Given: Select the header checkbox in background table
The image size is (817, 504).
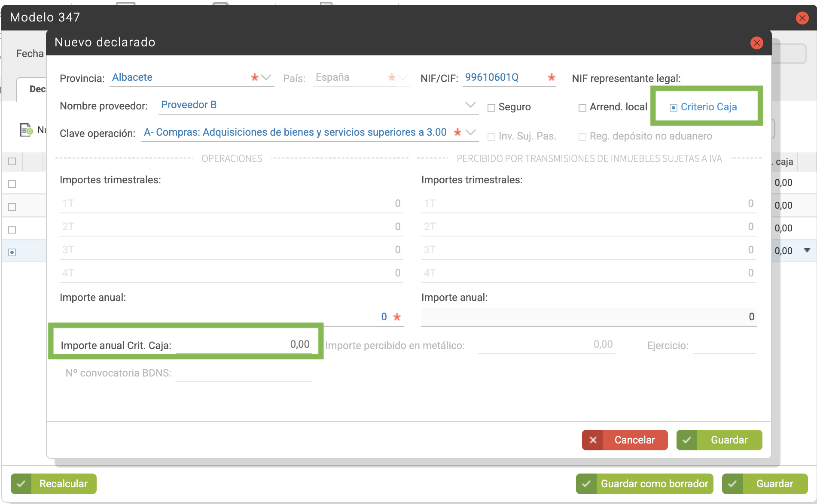Looking at the screenshot, I should (x=12, y=161).
